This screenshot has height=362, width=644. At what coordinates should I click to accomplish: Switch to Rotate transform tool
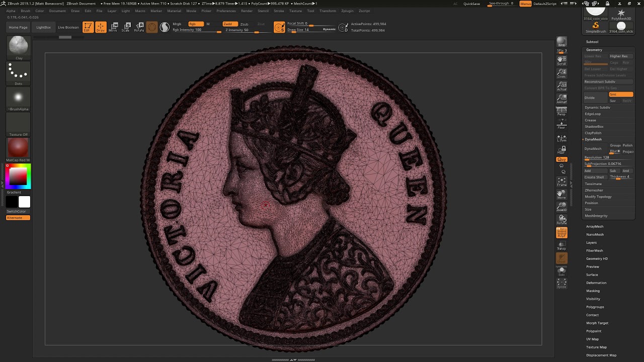[139, 27]
